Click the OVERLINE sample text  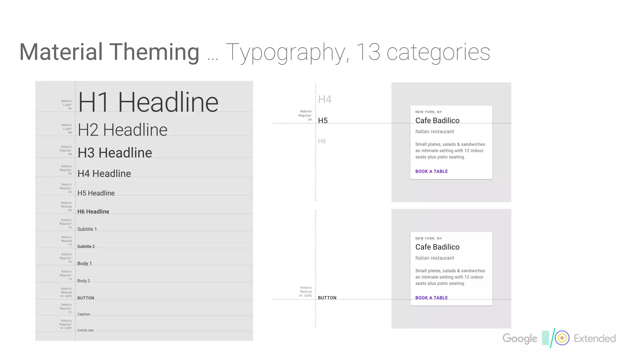tap(86, 330)
